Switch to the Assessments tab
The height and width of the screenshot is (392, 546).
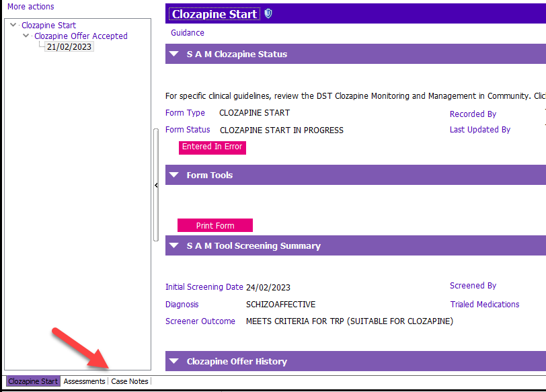coord(84,381)
